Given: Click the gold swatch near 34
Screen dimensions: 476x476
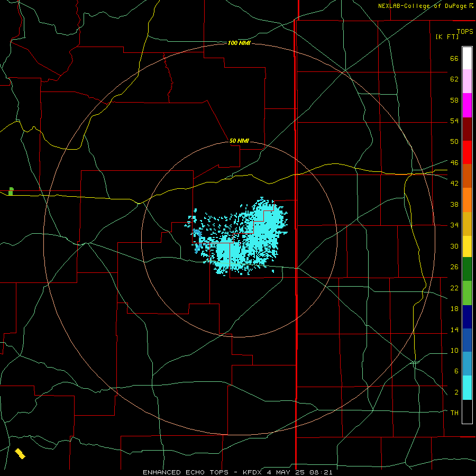Looking at the screenshot, I should point(467,224).
